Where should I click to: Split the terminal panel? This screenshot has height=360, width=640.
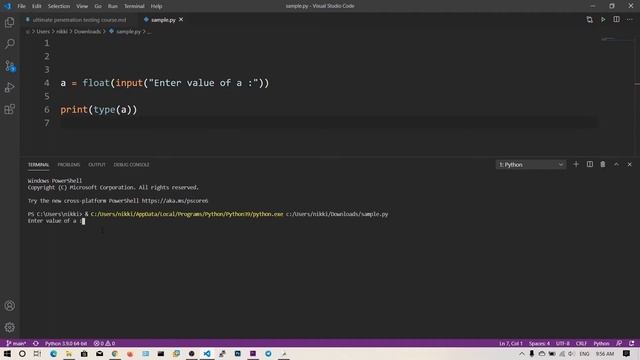click(x=590, y=164)
